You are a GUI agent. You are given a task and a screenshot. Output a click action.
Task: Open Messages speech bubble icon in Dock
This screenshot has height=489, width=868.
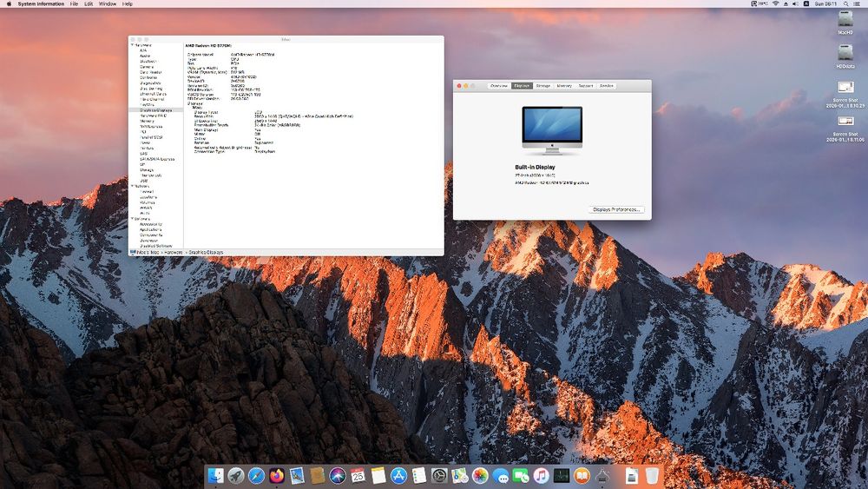[x=501, y=475]
